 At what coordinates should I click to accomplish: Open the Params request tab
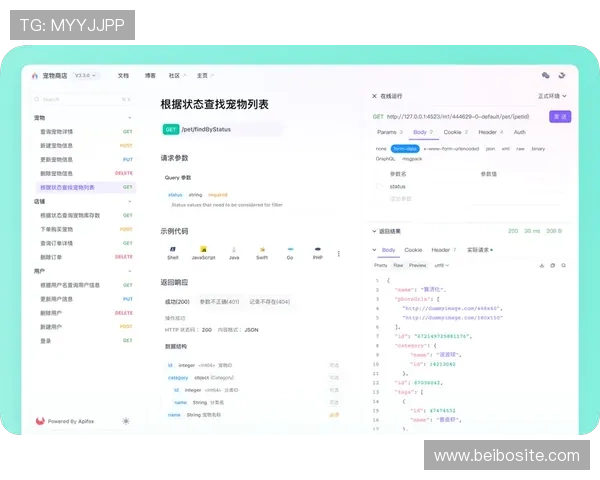pos(390,132)
